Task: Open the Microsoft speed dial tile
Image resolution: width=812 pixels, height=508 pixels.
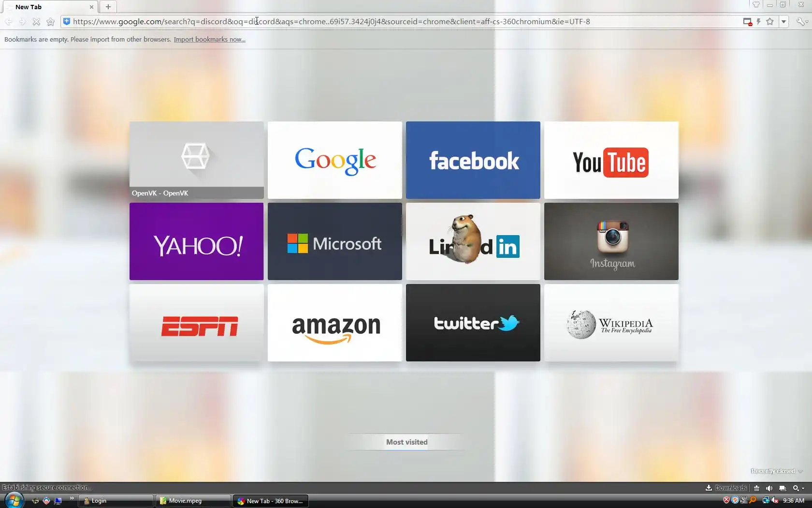Action: pos(335,241)
